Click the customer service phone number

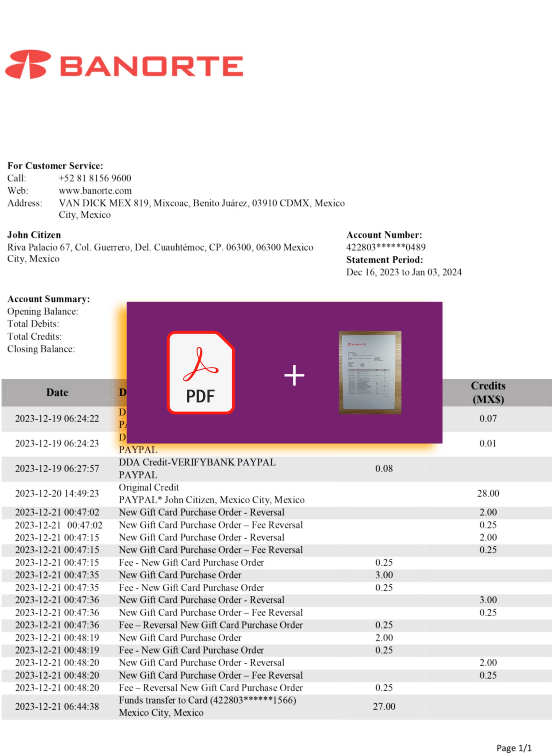coord(95,178)
